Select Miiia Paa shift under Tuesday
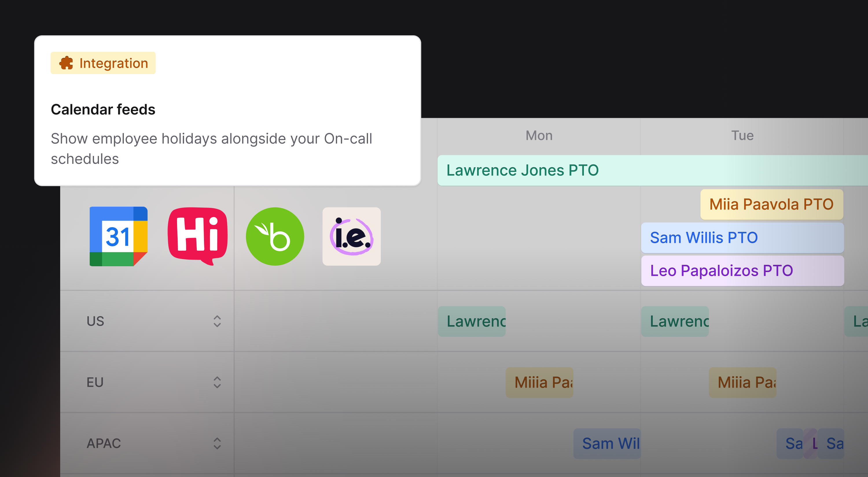The image size is (868, 477). 743,382
